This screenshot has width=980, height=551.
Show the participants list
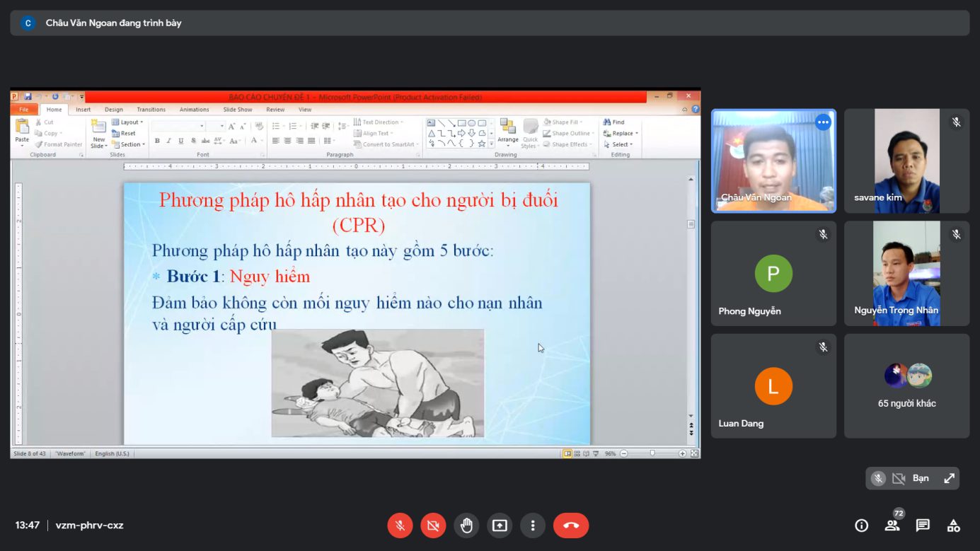point(892,526)
